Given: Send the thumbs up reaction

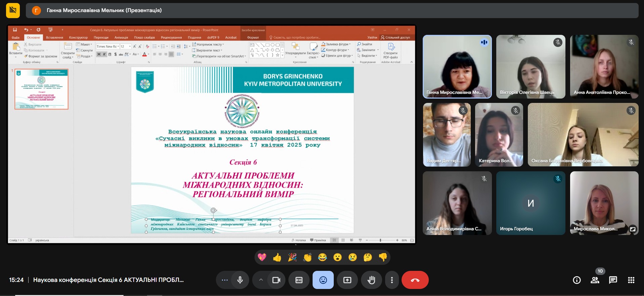Looking at the screenshot, I should click(277, 257).
